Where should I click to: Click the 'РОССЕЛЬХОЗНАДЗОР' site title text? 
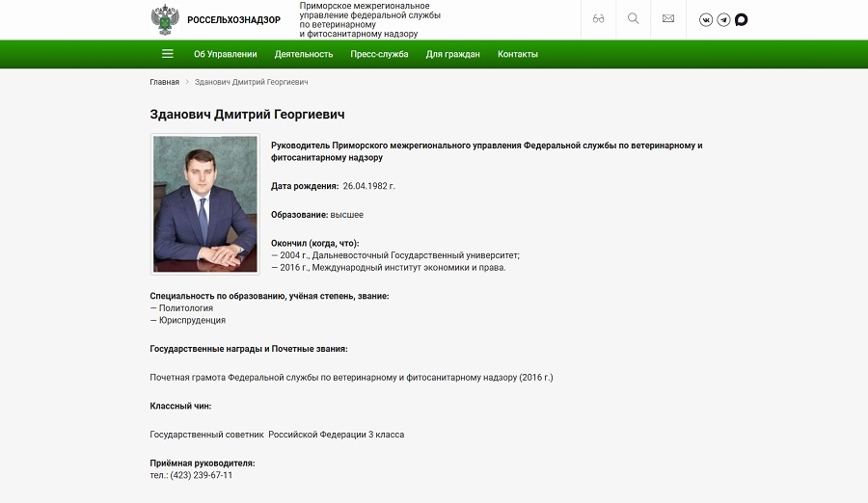(233, 19)
